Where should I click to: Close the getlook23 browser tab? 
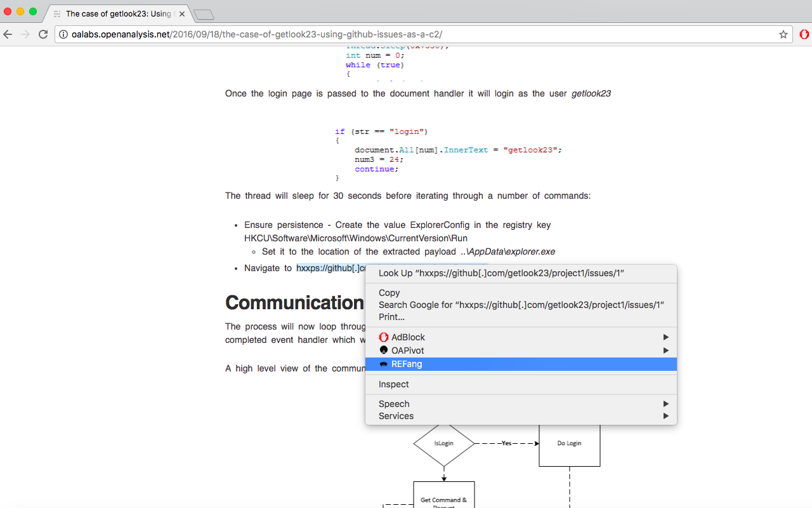182,13
